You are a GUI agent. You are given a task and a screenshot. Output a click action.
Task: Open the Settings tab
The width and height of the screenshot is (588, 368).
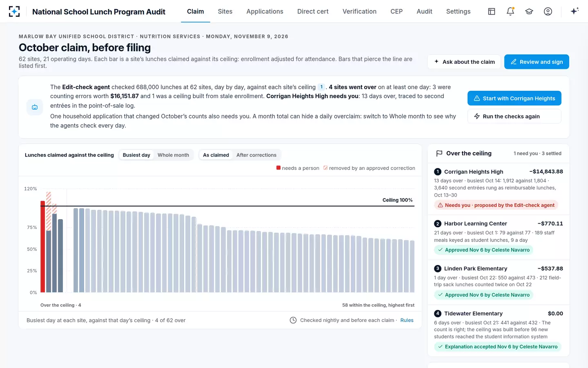(x=458, y=11)
